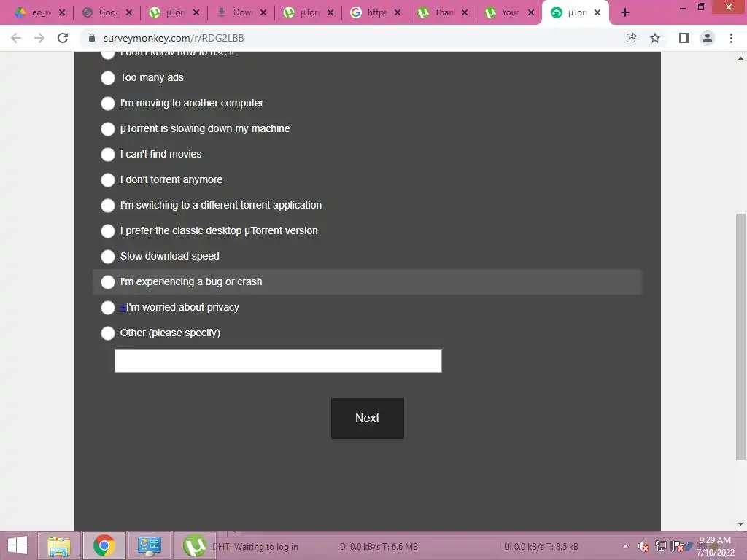Screen dimensions: 747x560
Task: Close the 'Than' tab
Action: click(465, 13)
